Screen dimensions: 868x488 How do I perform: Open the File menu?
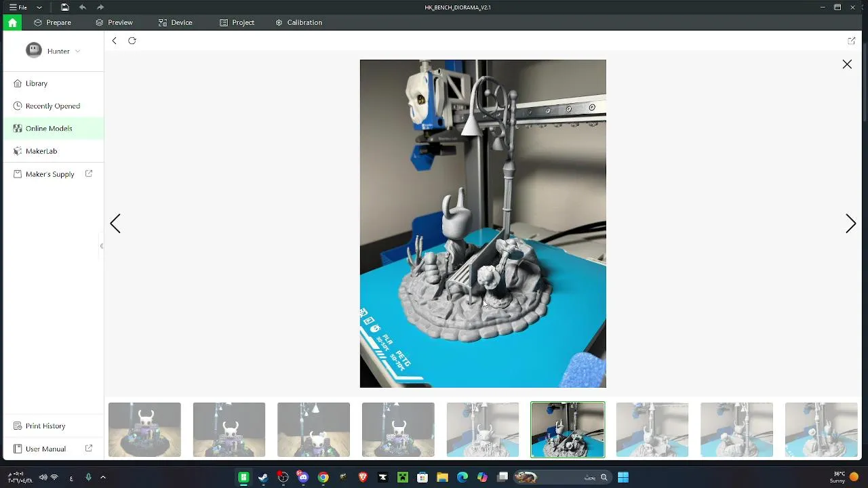(x=18, y=7)
